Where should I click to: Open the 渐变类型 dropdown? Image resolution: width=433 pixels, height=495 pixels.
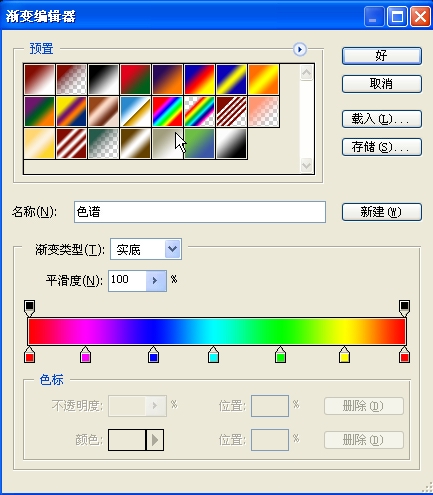click(x=173, y=249)
